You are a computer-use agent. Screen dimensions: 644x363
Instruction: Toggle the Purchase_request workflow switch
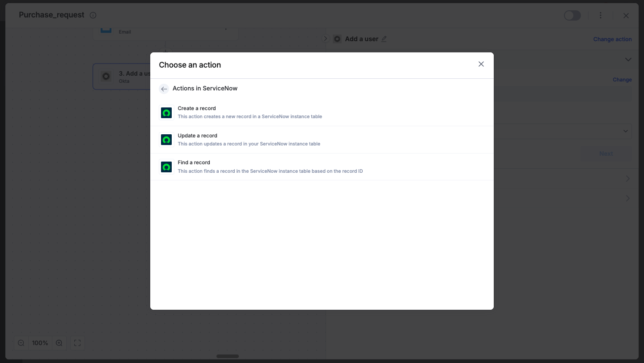click(x=572, y=16)
